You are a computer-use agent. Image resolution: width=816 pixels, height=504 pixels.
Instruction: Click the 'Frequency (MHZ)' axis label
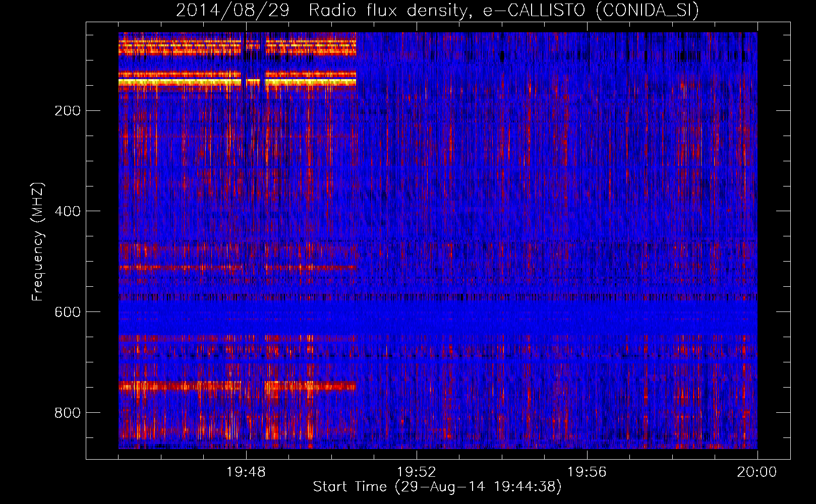[38, 242]
